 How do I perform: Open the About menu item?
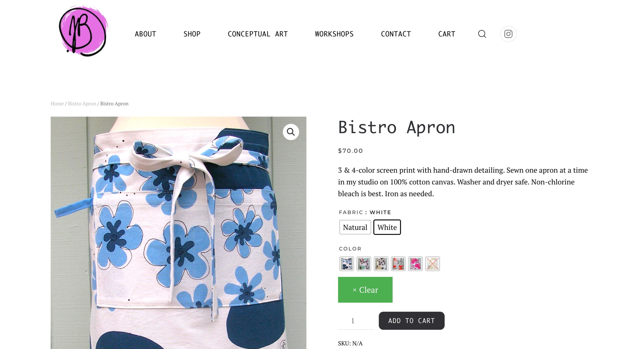click(x=145, y=34)
